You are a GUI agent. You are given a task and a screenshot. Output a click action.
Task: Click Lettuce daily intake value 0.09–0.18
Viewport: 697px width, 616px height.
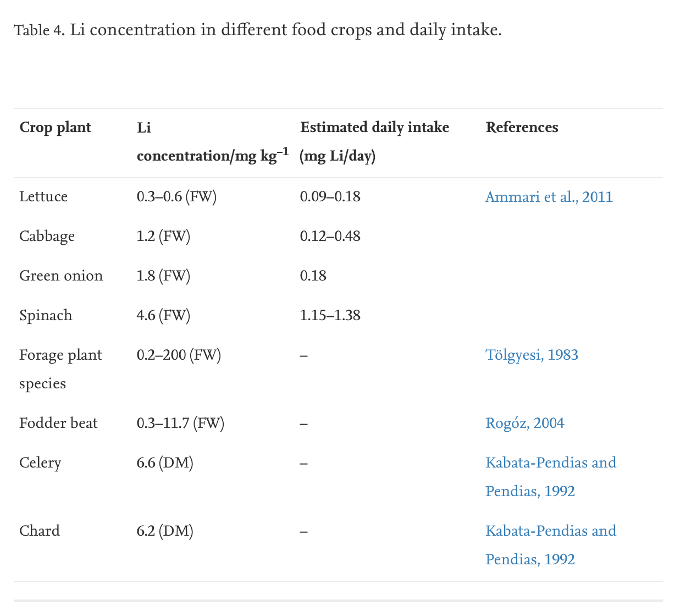coord(330,197)
